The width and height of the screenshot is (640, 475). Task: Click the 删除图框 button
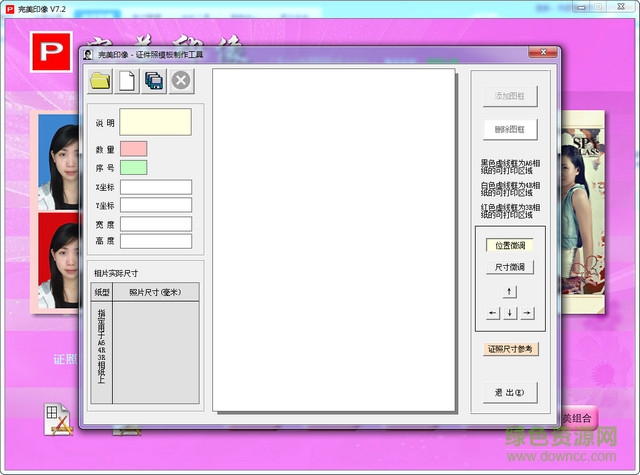click(x=510, y=130)
